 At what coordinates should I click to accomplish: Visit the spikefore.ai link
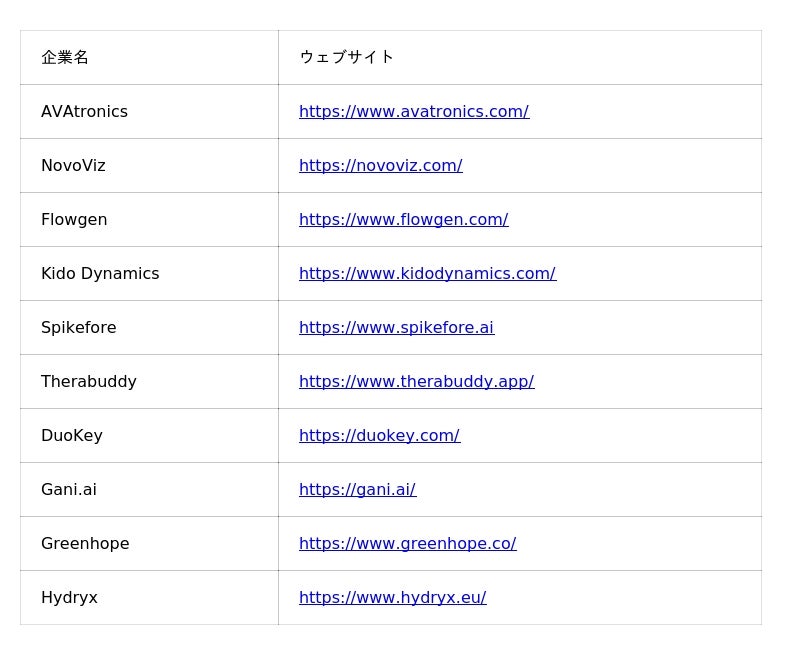pos(396,328)
